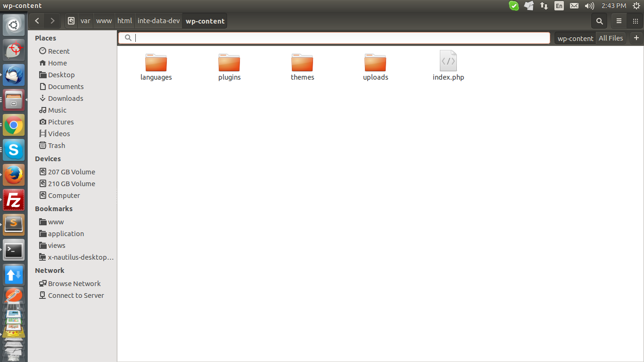Open the uploads folder
Screen dimensions: 644x362
[x=375, y=67]
